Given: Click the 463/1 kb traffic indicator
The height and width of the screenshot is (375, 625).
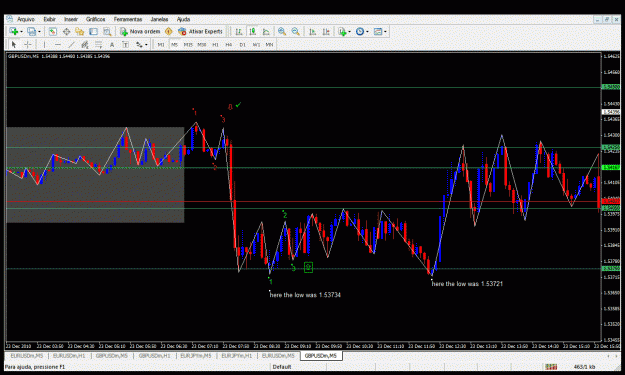Looking at the screenshot, I should 584,367.
